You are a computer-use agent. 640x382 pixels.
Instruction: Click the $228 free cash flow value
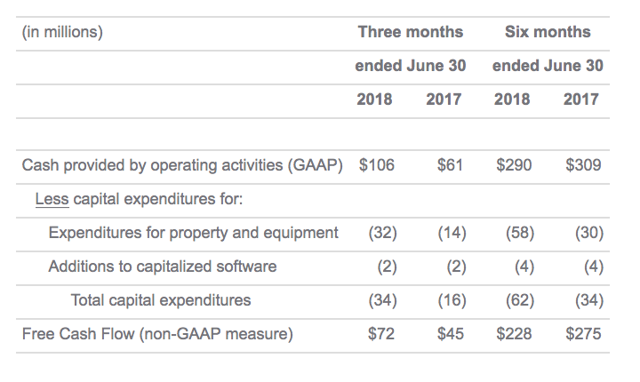[x=514, y=334]
